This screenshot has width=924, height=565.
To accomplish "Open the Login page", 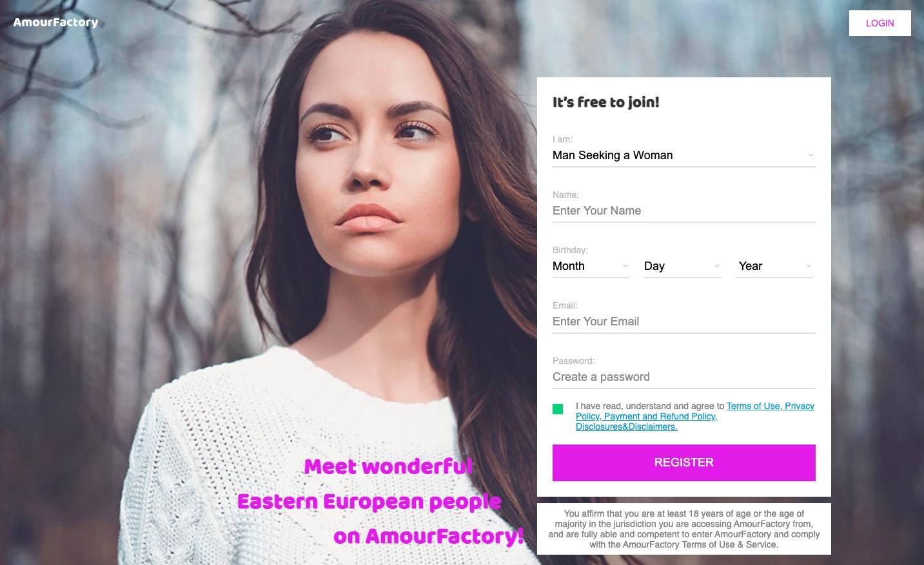I will tap(880, 23).
